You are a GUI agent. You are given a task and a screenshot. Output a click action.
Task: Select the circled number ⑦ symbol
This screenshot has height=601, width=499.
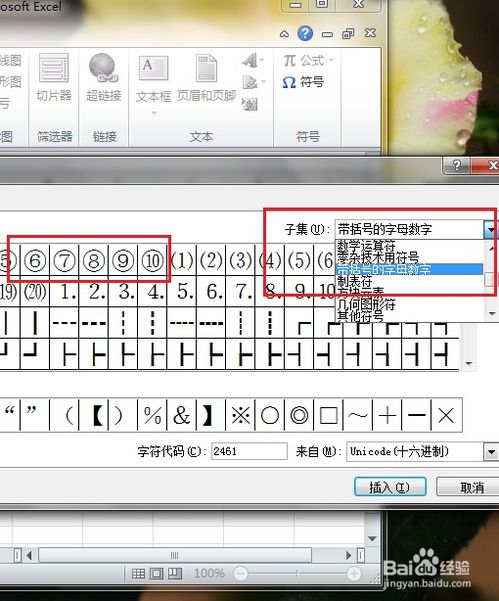64,260
